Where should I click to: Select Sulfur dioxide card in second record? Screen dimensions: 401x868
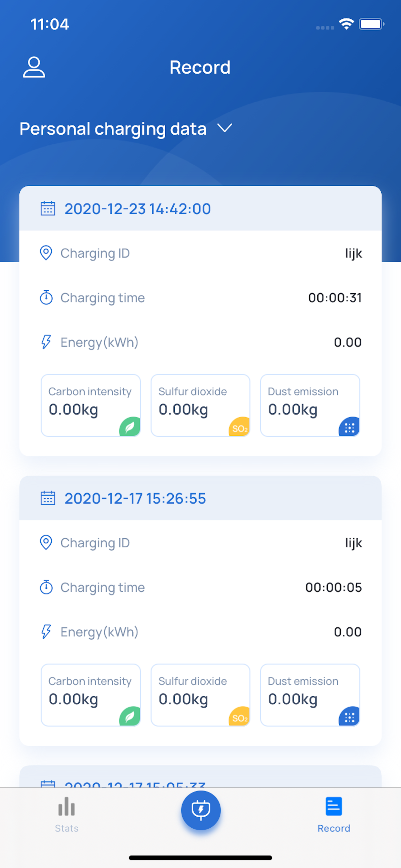(x=200, y=695)
